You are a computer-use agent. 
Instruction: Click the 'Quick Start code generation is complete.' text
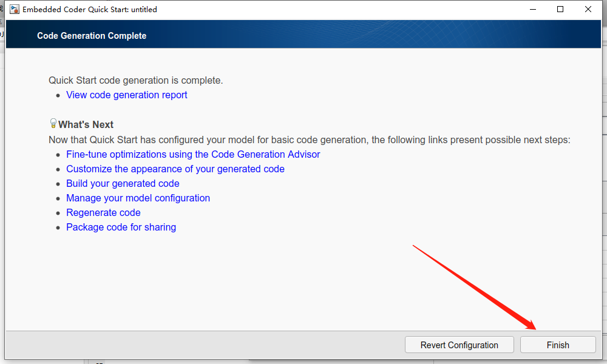coord(135,81)
